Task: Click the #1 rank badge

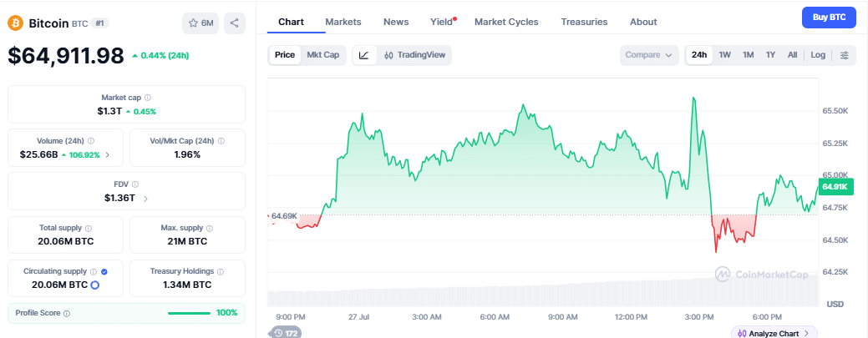Action: pos(99,23)
